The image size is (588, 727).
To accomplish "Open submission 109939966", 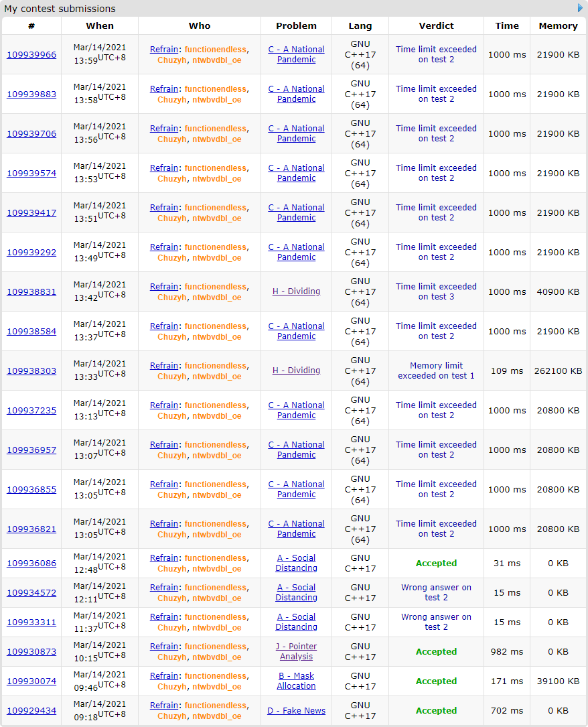I will [31, 55].
